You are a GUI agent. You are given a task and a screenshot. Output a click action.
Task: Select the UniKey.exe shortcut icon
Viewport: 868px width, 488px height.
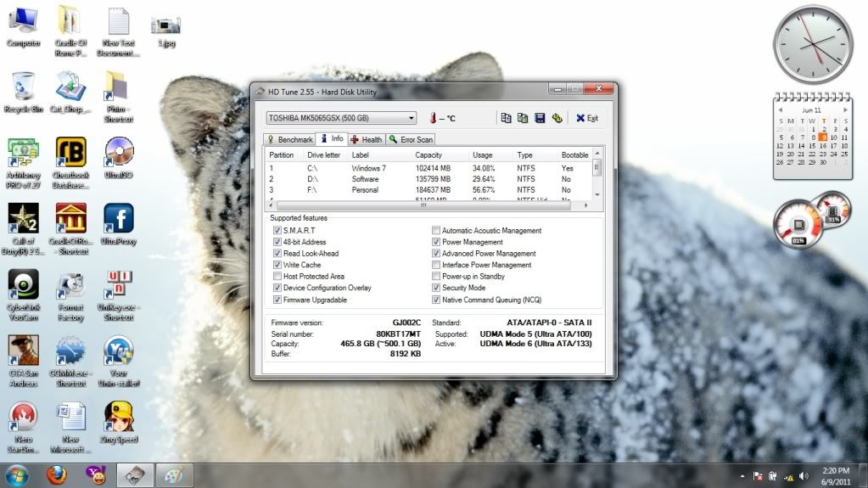click(119, 294)
